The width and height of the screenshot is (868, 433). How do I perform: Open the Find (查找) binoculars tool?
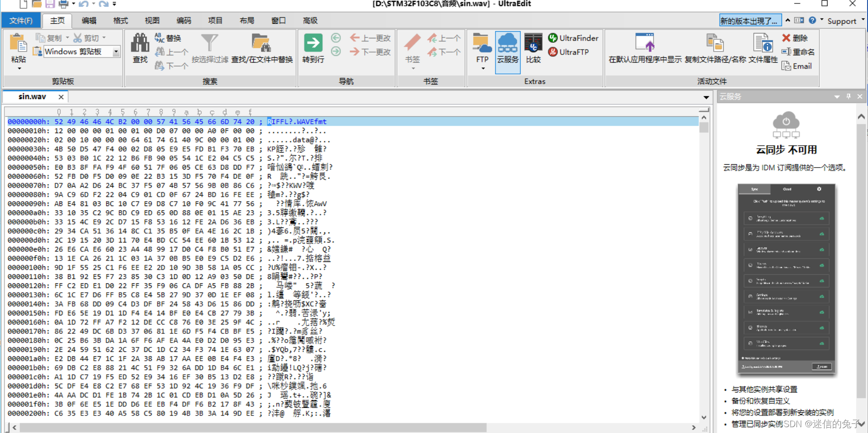tap(140, 43)
